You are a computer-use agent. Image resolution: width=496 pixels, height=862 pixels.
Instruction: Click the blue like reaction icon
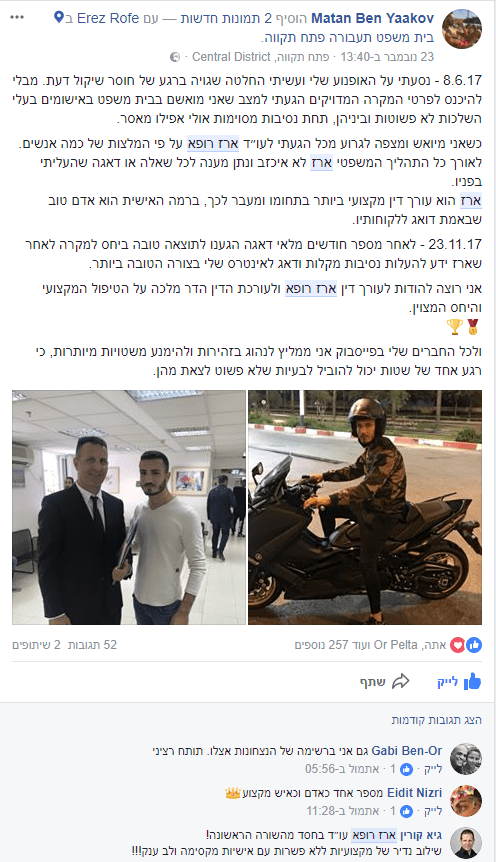(x=475, y=645)
